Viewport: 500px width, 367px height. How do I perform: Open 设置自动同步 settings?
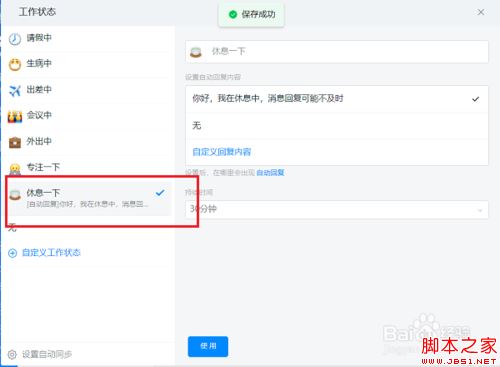coord(47,354)
